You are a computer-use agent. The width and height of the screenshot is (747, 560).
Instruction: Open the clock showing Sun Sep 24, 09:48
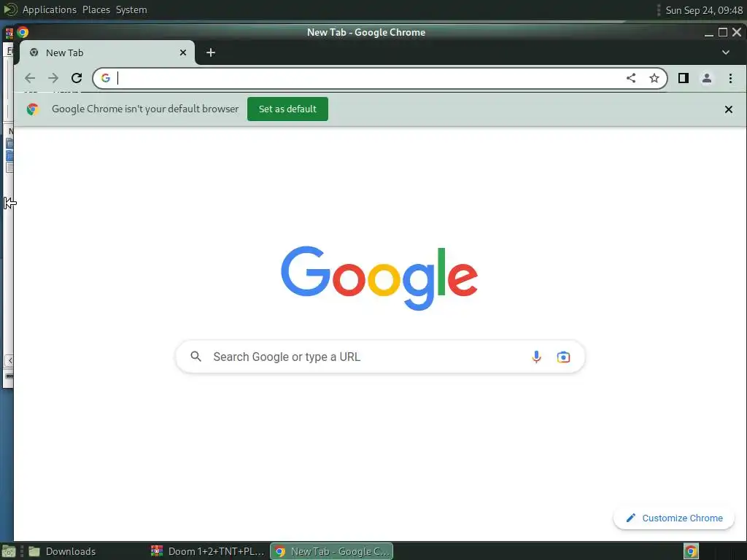(x=704, y=10)
